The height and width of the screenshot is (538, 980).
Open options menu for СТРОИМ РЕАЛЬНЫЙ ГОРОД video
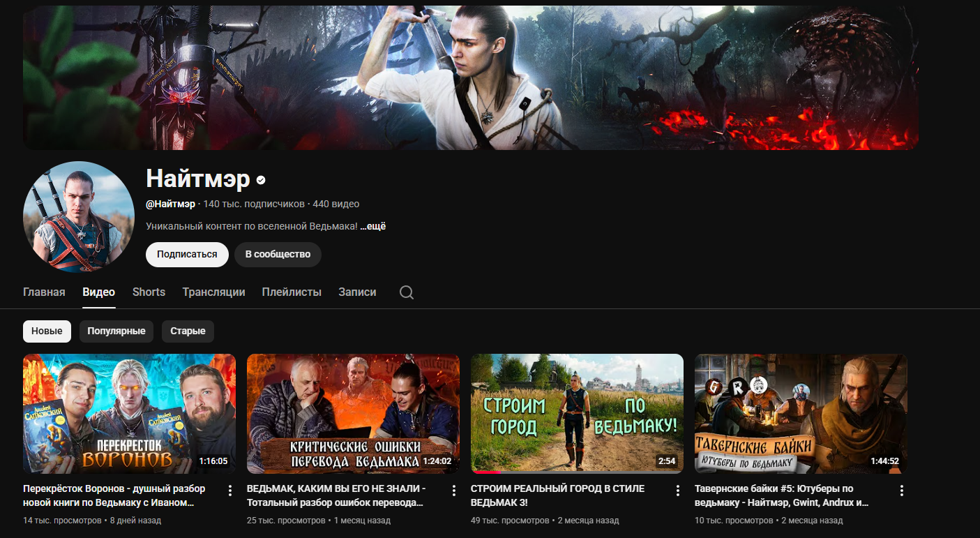(678, 491)
